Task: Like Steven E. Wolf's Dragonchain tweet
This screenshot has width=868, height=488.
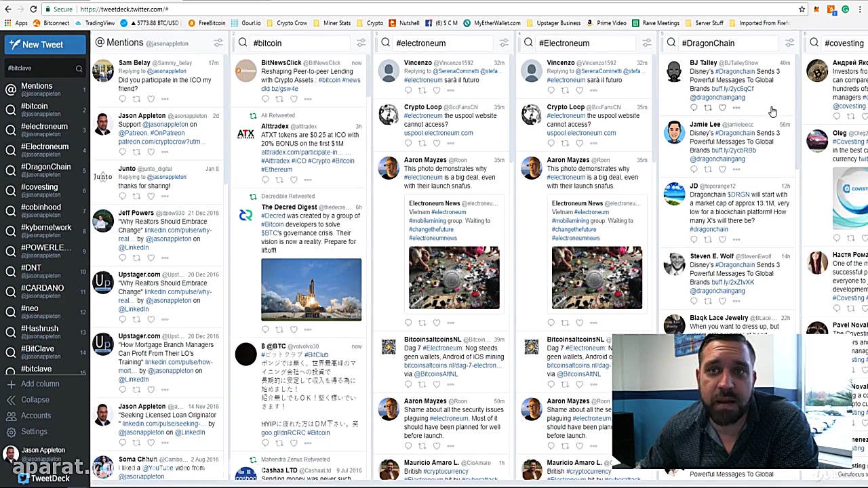Action: point(722,301)
